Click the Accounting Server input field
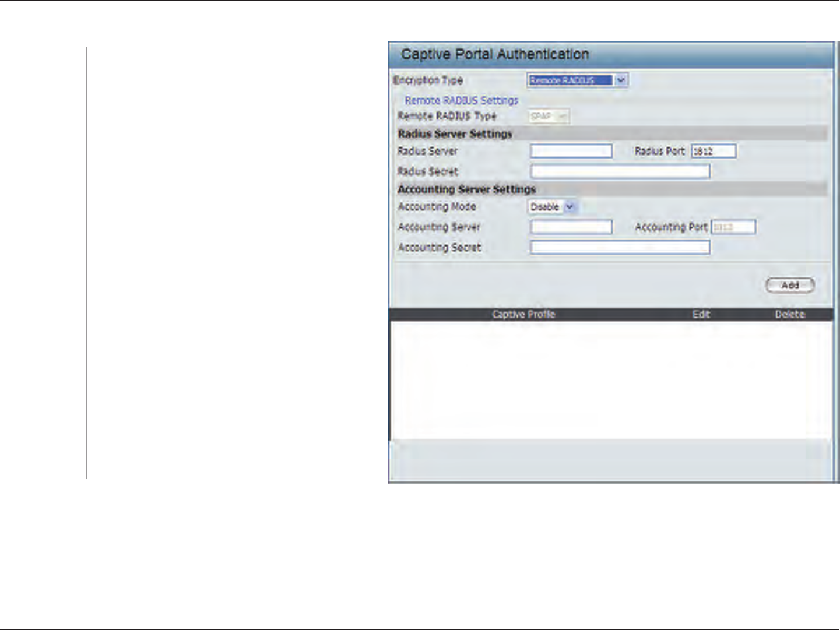 pos(571,227)
